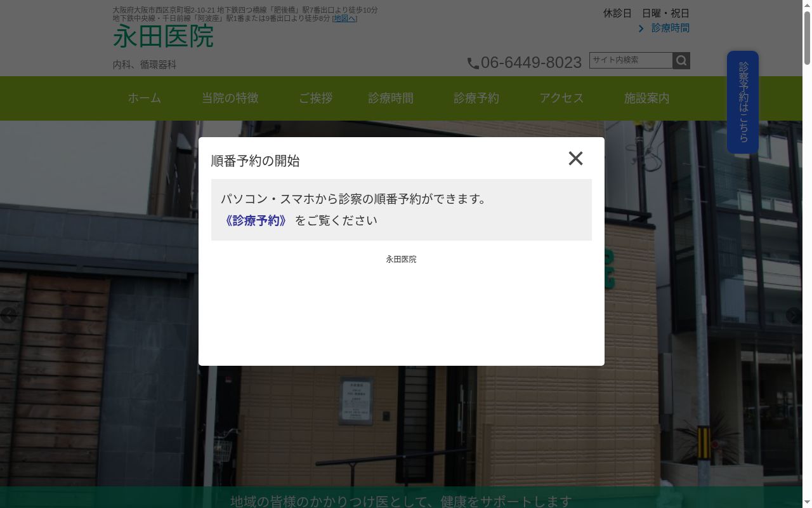The height and width of the screenshot is (508, 812).
Task: Click the 休診日 日曜・祝日 text
Action: coord(646,13)
